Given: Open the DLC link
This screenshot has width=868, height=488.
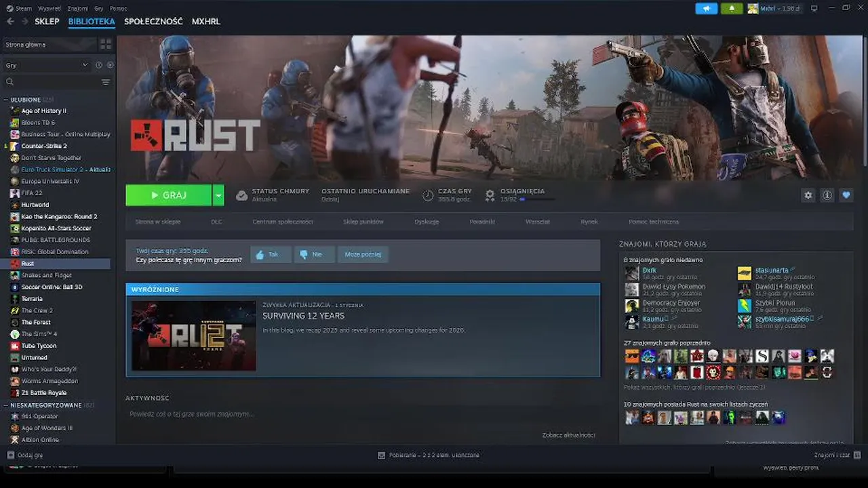Looking at the screenshot, I should pos(216,222).
